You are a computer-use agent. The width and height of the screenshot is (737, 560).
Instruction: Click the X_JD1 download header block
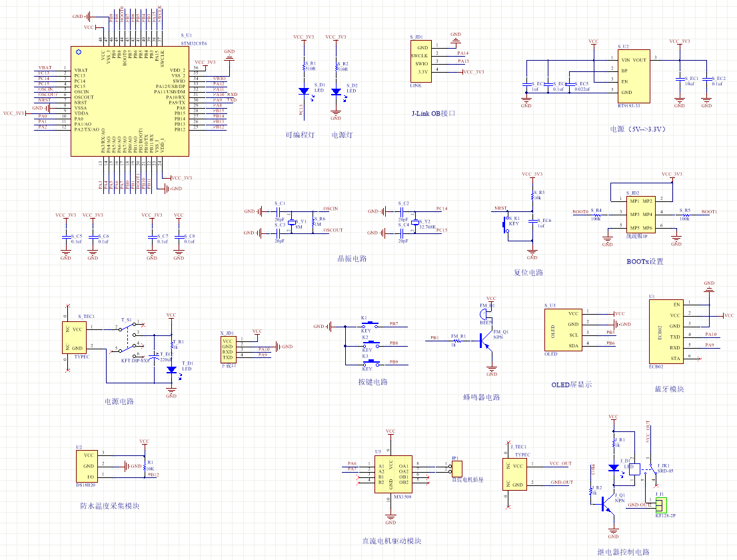[227, 349]
